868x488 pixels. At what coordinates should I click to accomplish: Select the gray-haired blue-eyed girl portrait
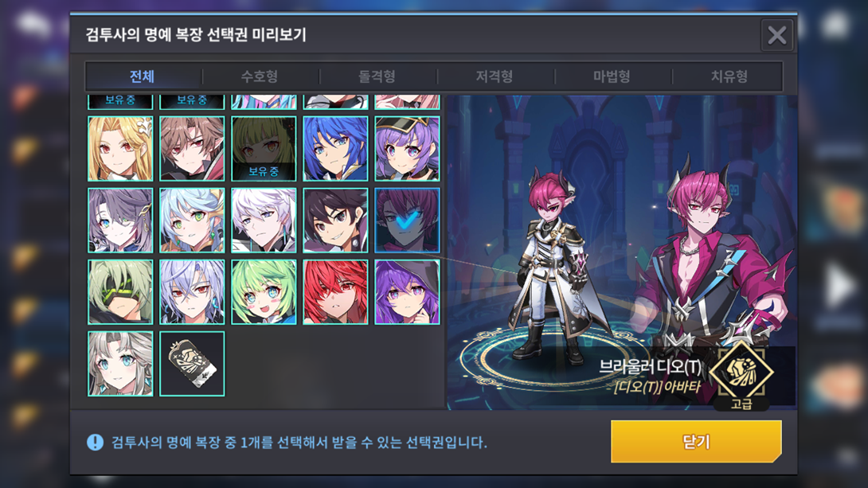(x=120, y=364)
